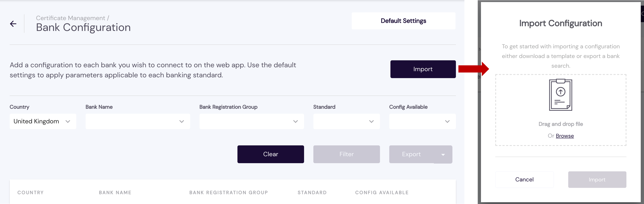Confirm Import in the dialog
The width and height of the screenshot is (644, 204).
tap(597, 180)
